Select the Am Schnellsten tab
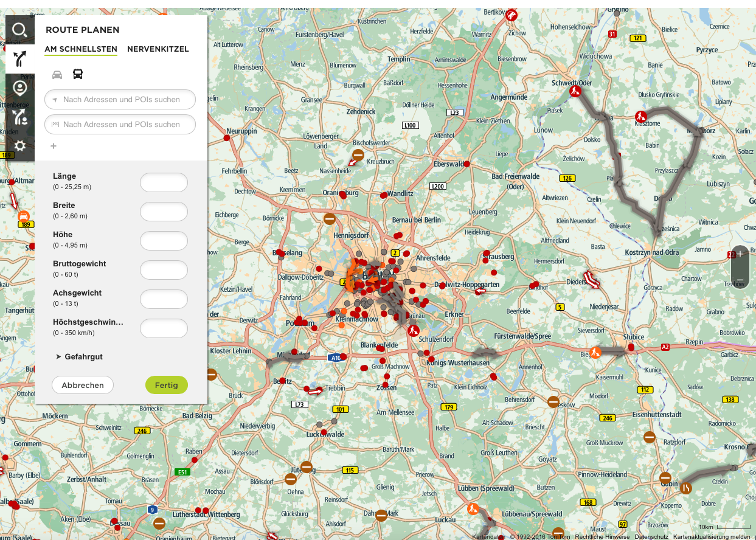 click(81, 49)
